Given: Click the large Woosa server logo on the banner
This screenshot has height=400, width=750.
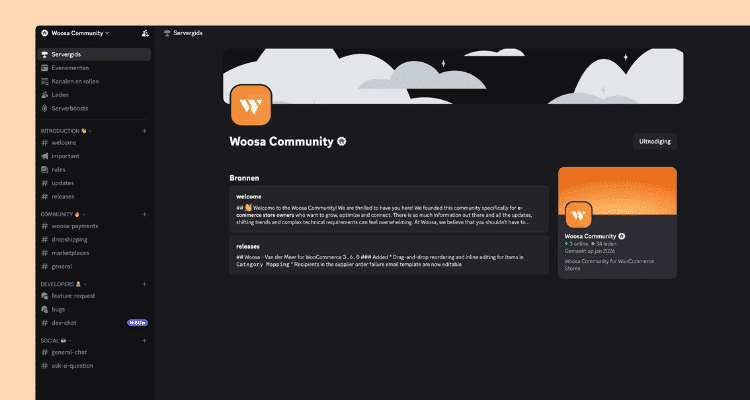Looking at the screenshot, I should [251, 105].
